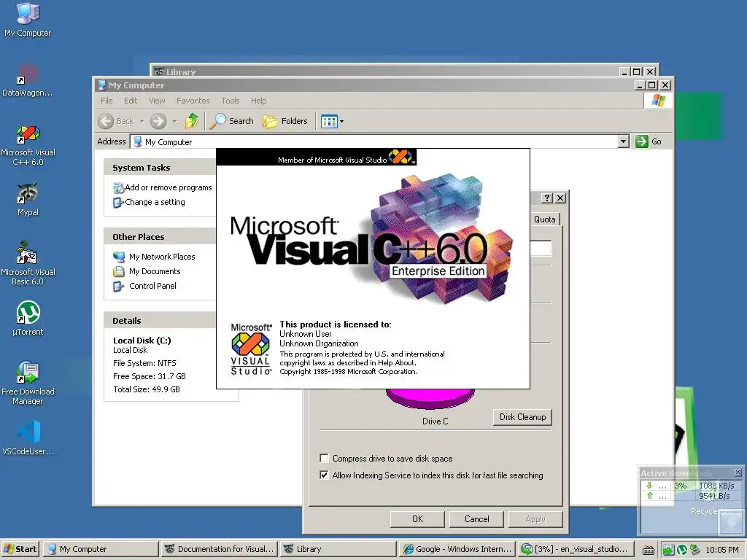Click the Views toolbar icon

(x=329, y=122)
